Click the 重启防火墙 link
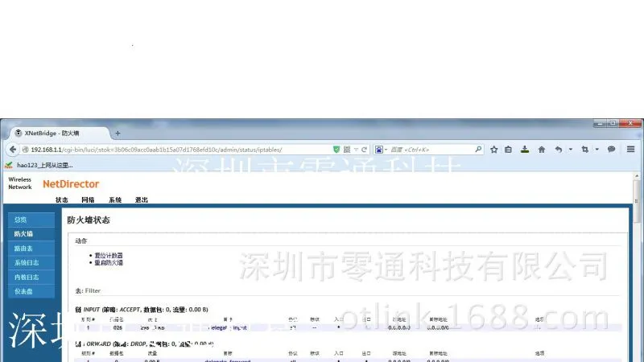The width and height of the screenshot is (644, 362). pyautogui.click(x=109, y=263)
